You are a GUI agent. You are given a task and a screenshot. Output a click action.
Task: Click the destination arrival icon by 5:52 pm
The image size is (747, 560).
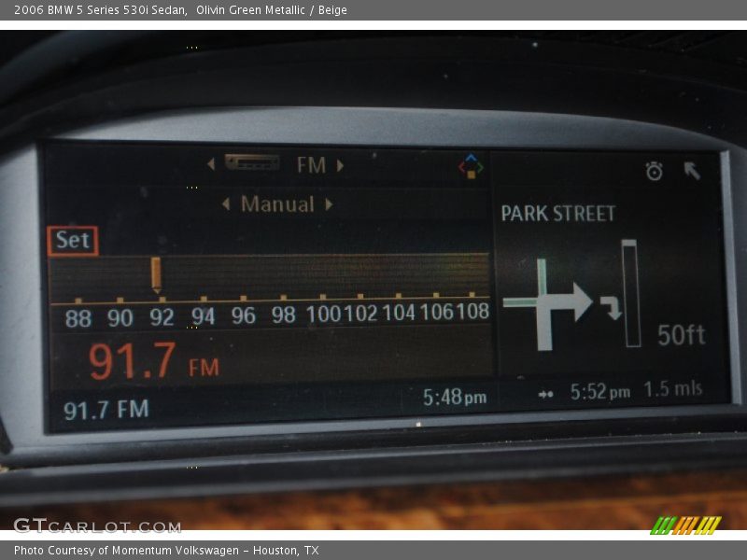pyautogui.click(x=546, y=394)
